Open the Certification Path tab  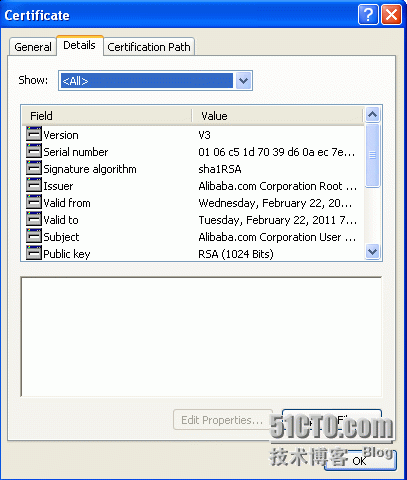149,47
